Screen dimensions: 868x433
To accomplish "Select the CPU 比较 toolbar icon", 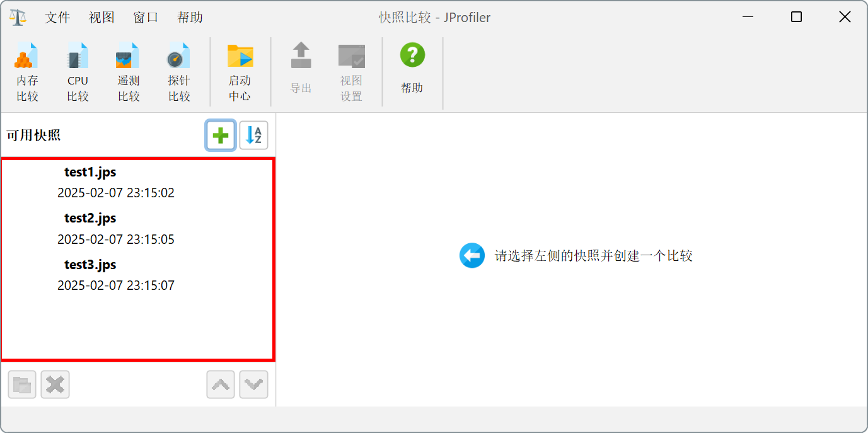I will tap(78, 72).
